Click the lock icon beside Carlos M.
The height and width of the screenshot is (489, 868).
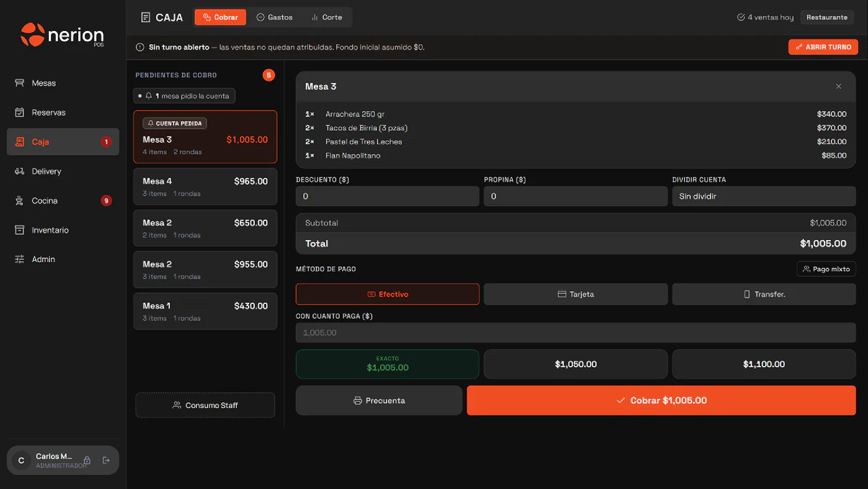[87, 460]
